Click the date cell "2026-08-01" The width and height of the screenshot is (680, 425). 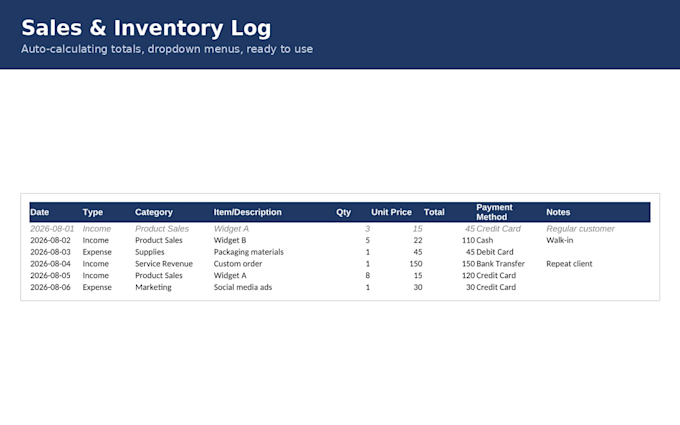(52, 229)
